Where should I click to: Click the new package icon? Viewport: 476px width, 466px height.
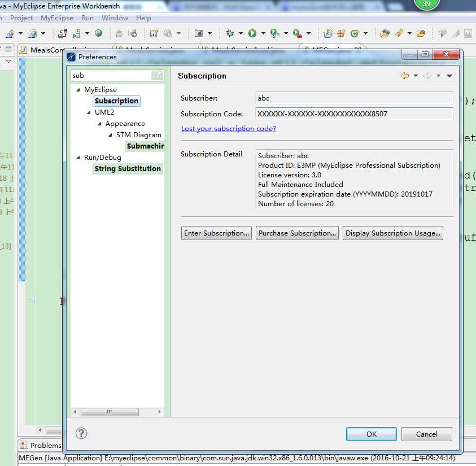[x=341, y=33]
